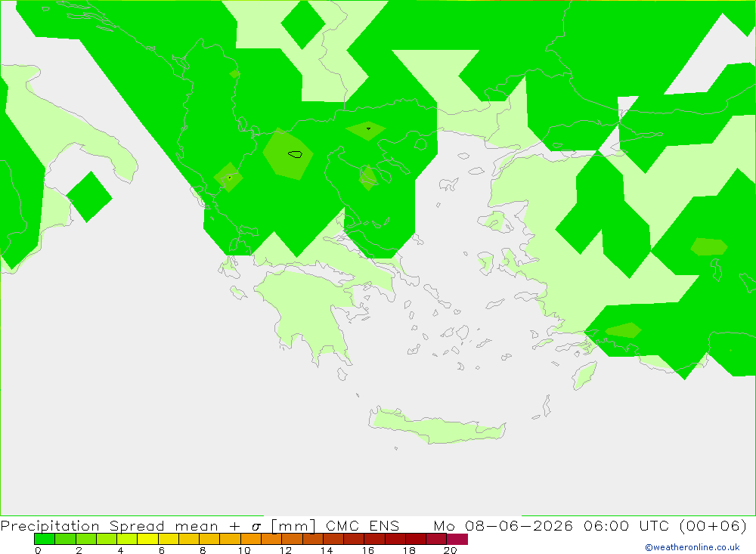Click the 'Precipitation Spread' title text
The width and height of the screenshot is (756, 554).
click(82, 525)
